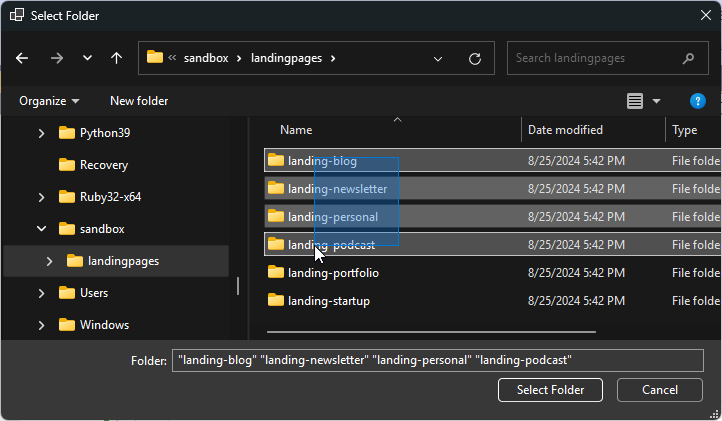
Task: Open the help question mark icon
Action: pyautogui.click(x=698, y=101)
